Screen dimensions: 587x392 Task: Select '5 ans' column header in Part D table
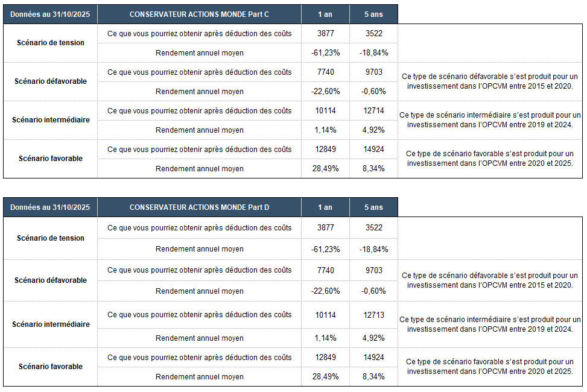(x=373, y=207)
